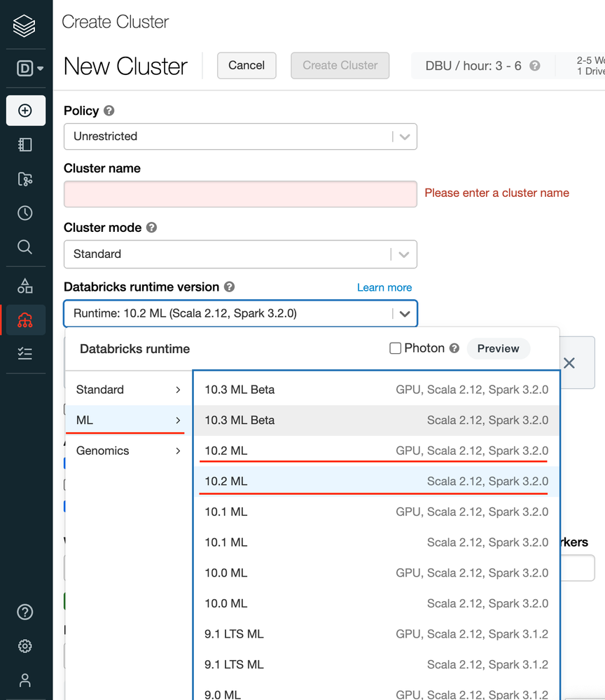Click the Cluster name text field
This screenshot has width=605, height=700.
(240, 194)
